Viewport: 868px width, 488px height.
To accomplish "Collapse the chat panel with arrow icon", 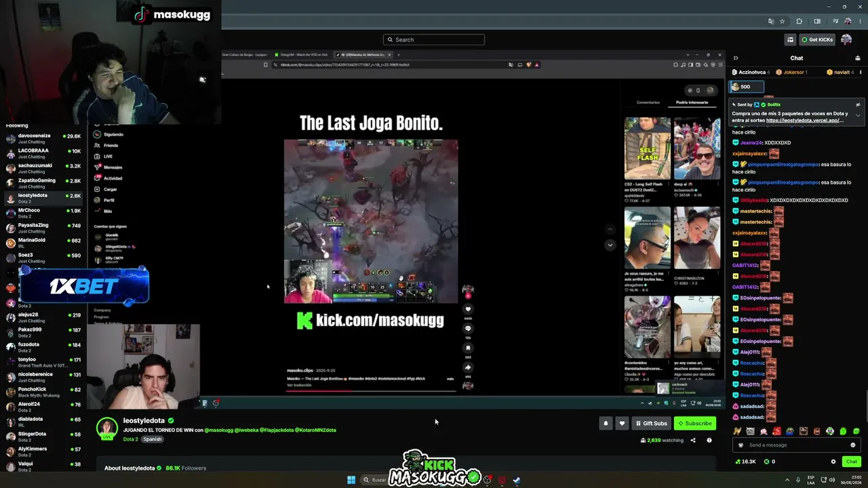I will (x=736, y=58).
